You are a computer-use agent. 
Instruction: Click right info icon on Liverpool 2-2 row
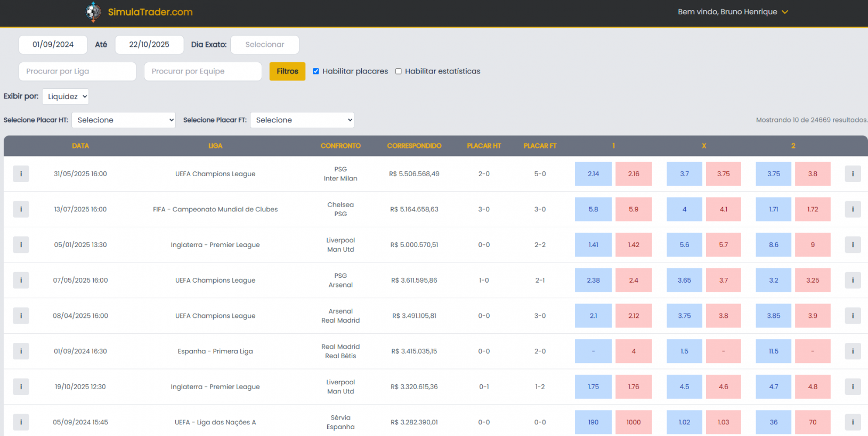point(853,245)
